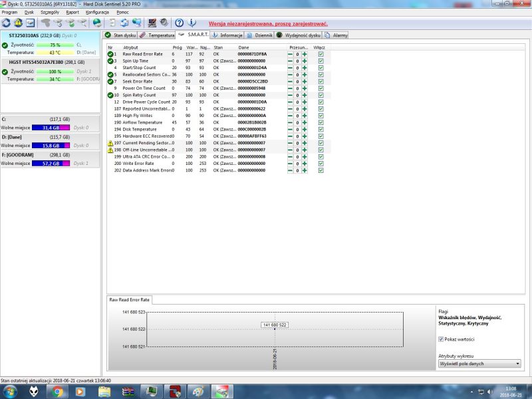Toggle the checkbox for Start/Stop Count
Screen dimensions: 532x399
point(321,68)
